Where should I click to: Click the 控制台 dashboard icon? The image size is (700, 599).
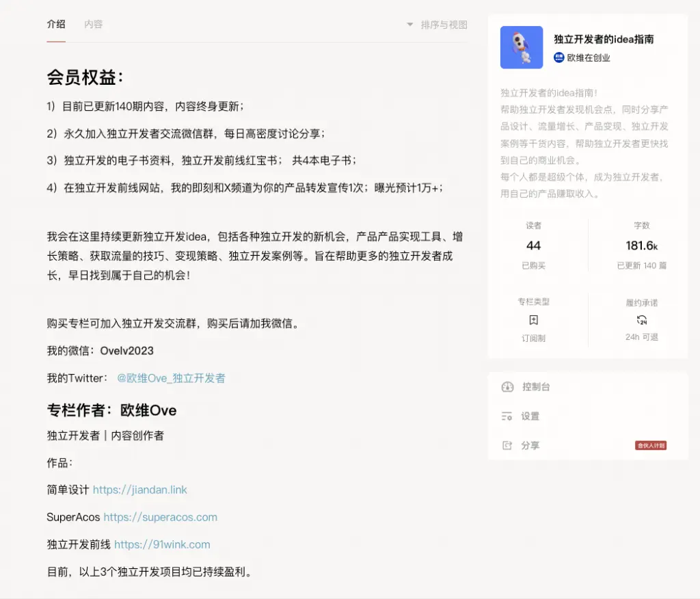[x=507, y=387]
